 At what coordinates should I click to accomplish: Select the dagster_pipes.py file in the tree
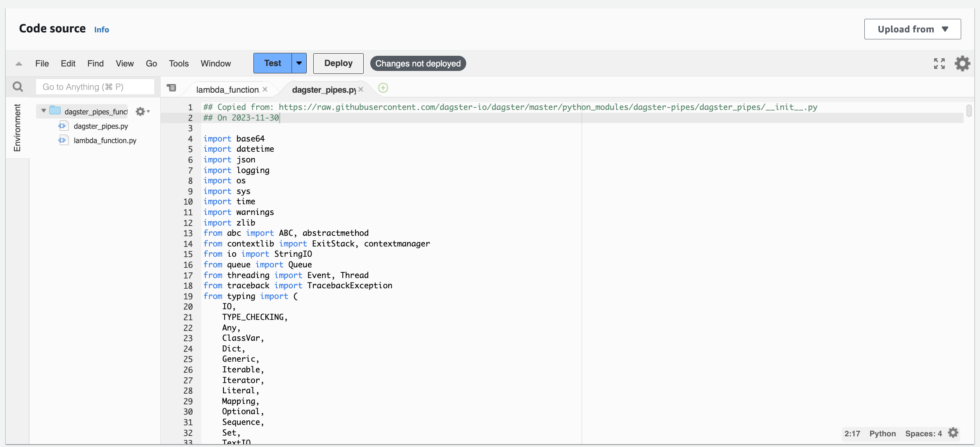pos(100,126)
